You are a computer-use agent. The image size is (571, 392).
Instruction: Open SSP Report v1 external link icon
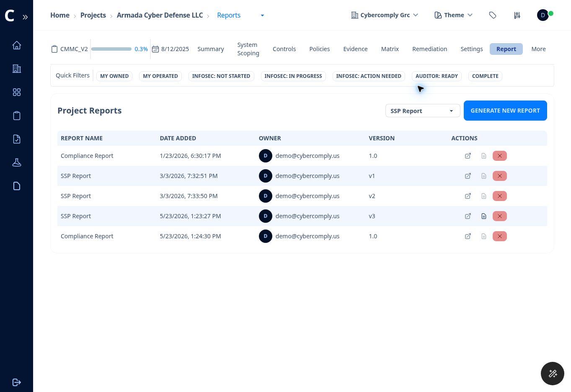pyautogui.click(x=468, y=176)
